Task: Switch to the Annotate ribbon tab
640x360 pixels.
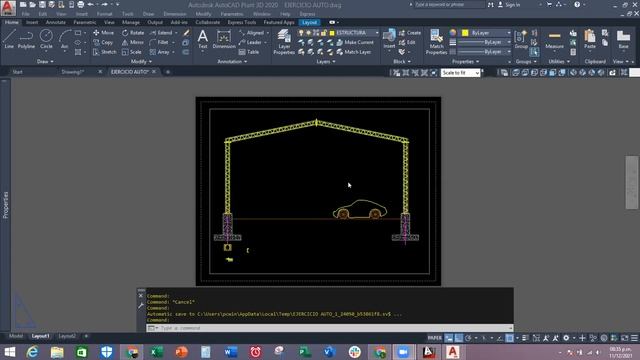Action: tap(56, 22)
